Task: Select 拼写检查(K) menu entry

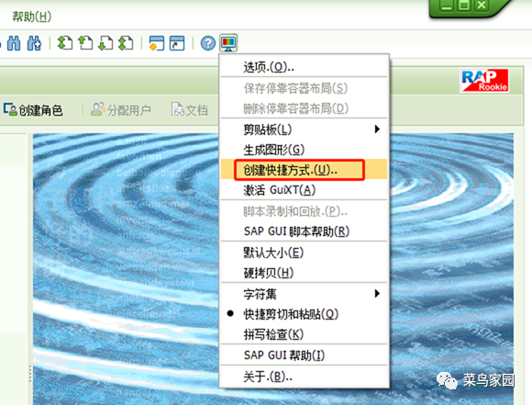Action: (x=304, y=334)
